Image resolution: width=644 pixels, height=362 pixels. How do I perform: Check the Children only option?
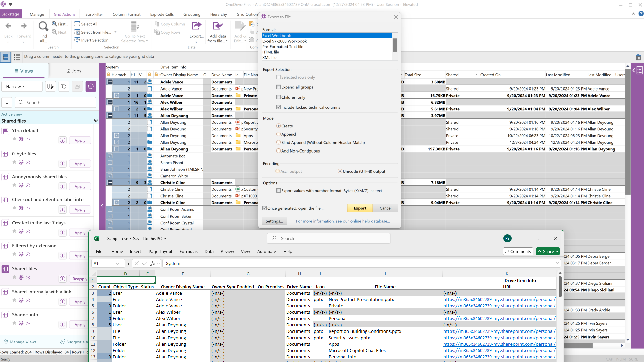pyautogui.click(x=278, y=97)
